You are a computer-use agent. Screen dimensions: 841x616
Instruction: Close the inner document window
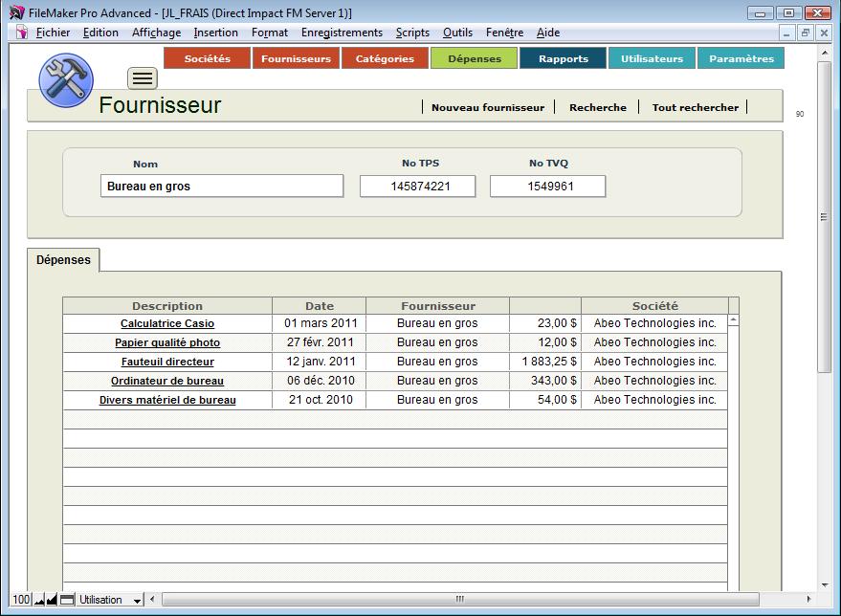click(x=824, y=33)
